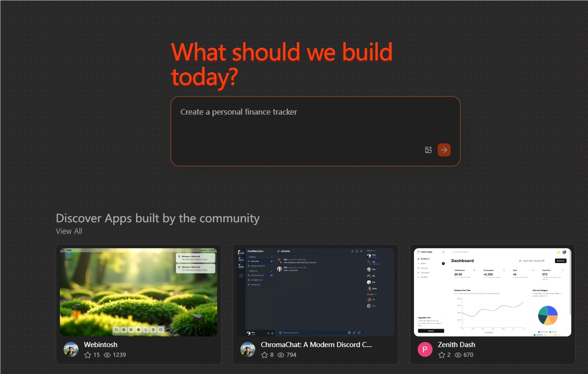
Task: Select the settings gear in Webintosh's dock
Action: pos(124,329)
